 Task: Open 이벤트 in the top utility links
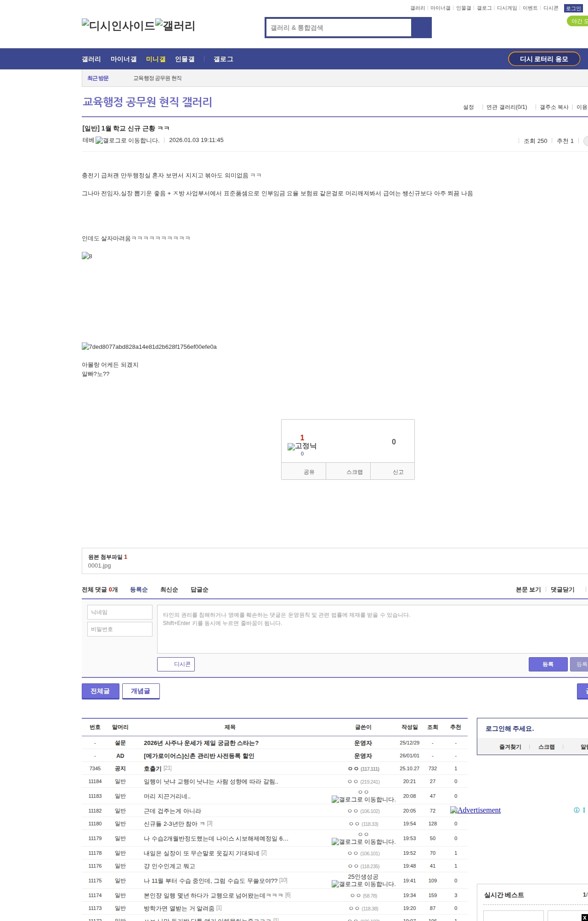(x=530, y=8)
